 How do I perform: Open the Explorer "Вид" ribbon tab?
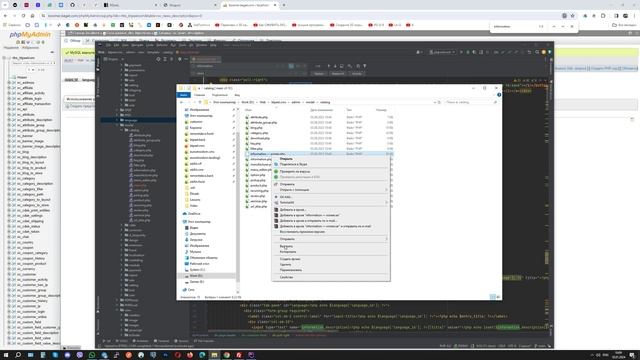237,95
